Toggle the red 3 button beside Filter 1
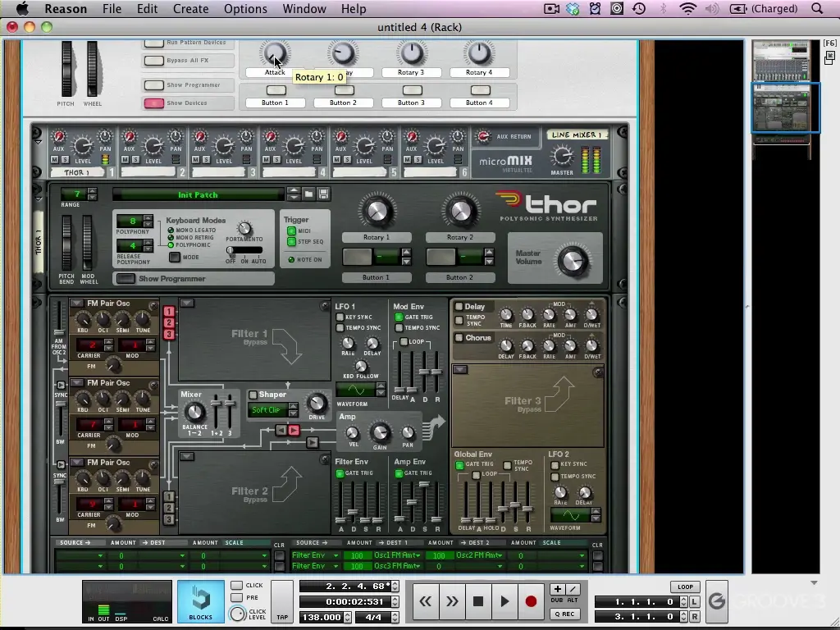This screenshot has width=840, height=630. click(x=169, y=334)
